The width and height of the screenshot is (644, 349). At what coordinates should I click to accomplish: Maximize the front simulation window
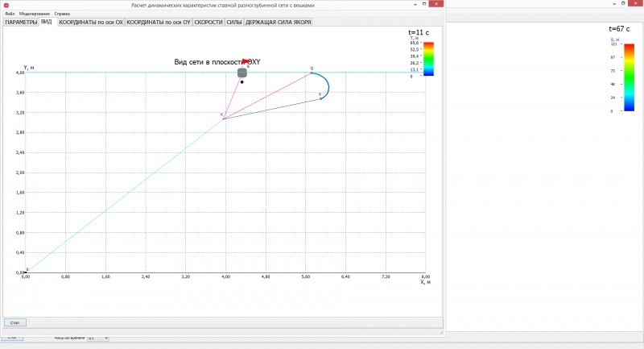coord(424,4)
